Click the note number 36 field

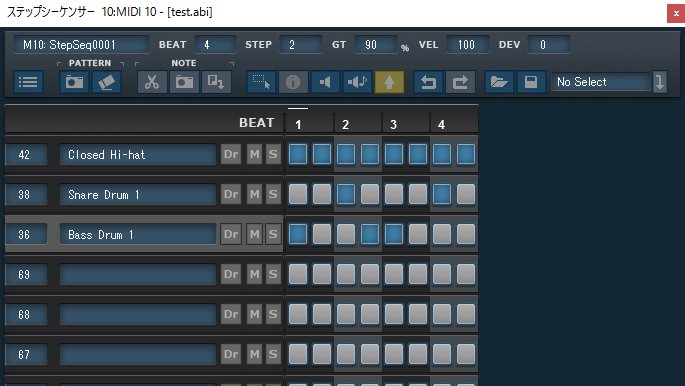pyautogui.click(x=26, y=234)
